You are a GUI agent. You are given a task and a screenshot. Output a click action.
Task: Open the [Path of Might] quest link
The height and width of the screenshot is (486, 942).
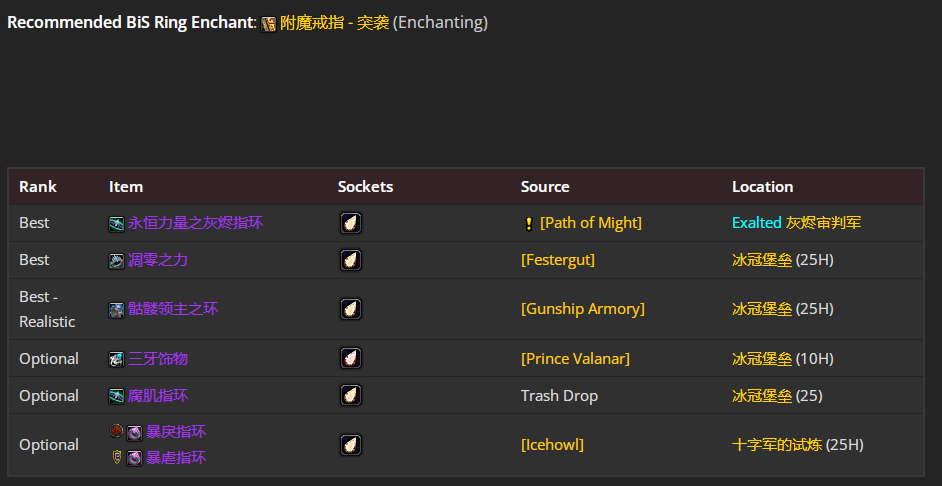click(x=590, y=223)
